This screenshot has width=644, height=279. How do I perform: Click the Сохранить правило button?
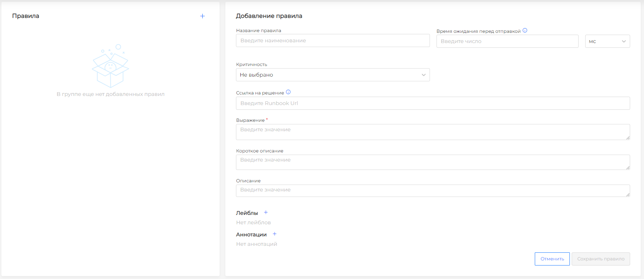[x=601, y=259]
